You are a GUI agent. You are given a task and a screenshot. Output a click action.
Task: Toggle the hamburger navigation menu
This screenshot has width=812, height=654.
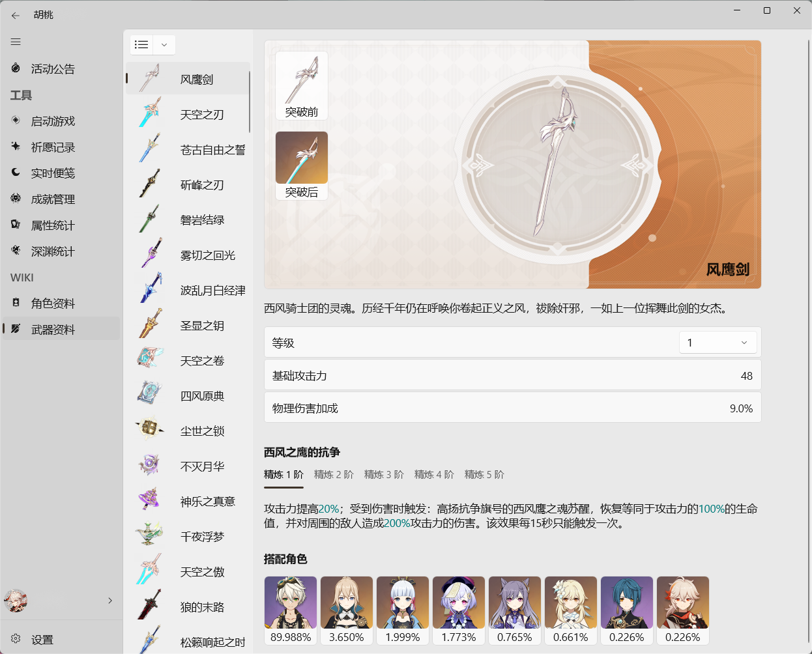16,42
